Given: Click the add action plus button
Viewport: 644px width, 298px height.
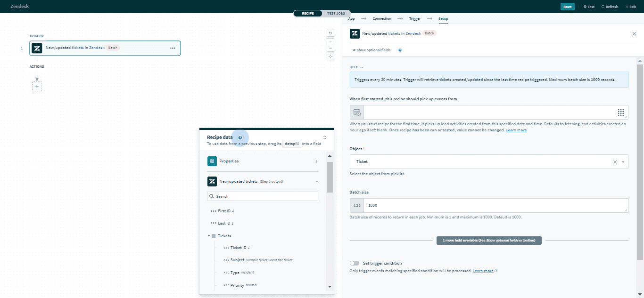Looking at the screenshot, I should point(37,87).
